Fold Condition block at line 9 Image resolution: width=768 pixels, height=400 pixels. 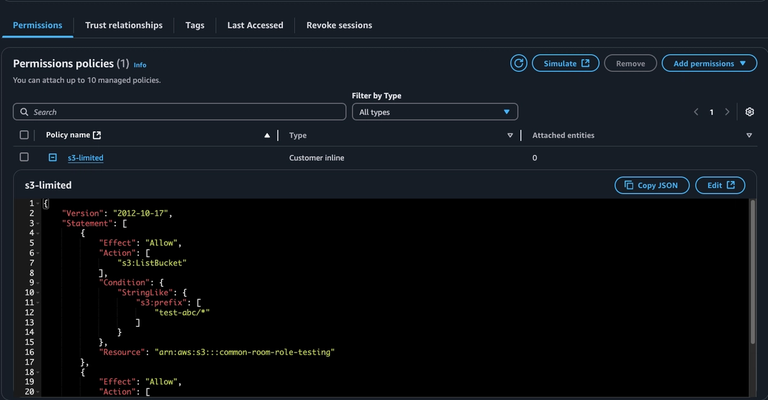(x=38, y=282)
